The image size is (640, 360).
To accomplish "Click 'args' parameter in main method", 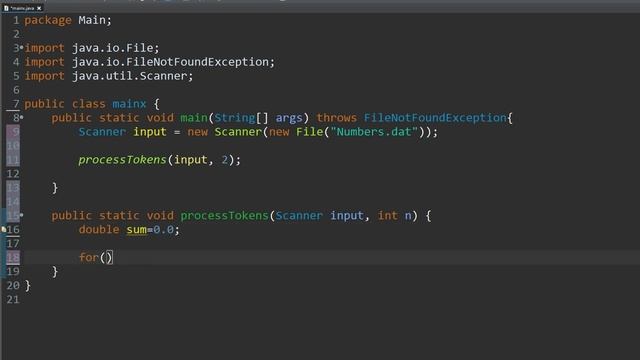I will click(x=289, y=118).
